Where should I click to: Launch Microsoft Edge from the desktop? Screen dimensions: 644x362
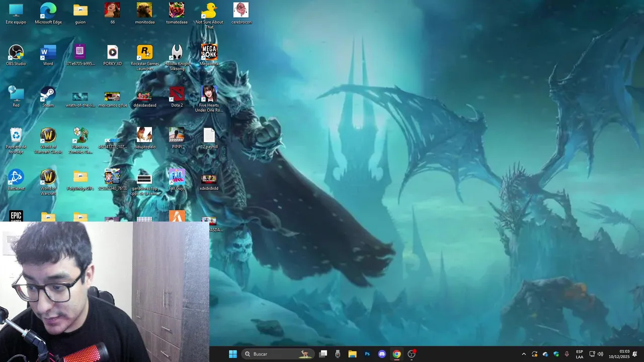pos(48,14)
